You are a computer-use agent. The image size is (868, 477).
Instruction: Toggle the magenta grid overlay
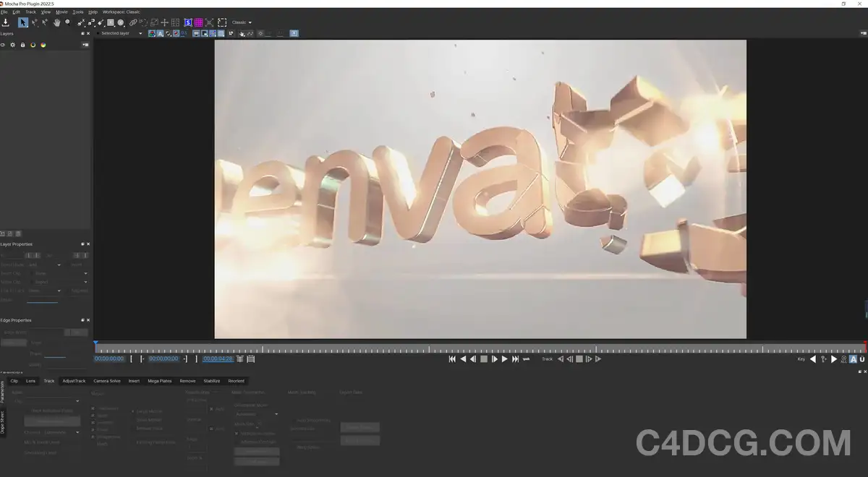point(199,22)
